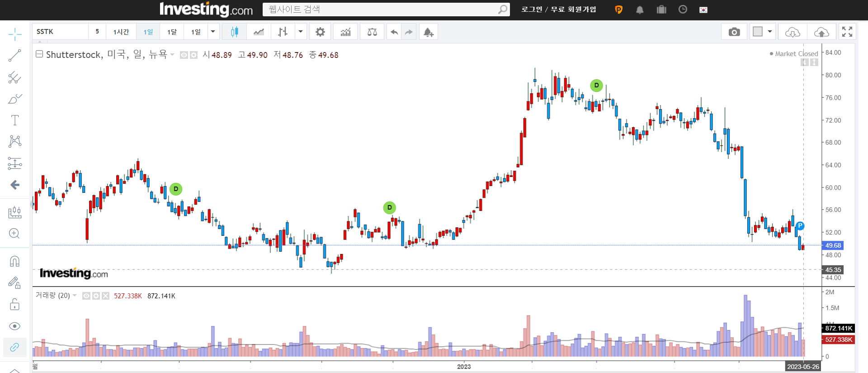Expand the Shutterstock title dropdown arrow
The width and height of the screenshot is (868, 373).
(172, 55)
